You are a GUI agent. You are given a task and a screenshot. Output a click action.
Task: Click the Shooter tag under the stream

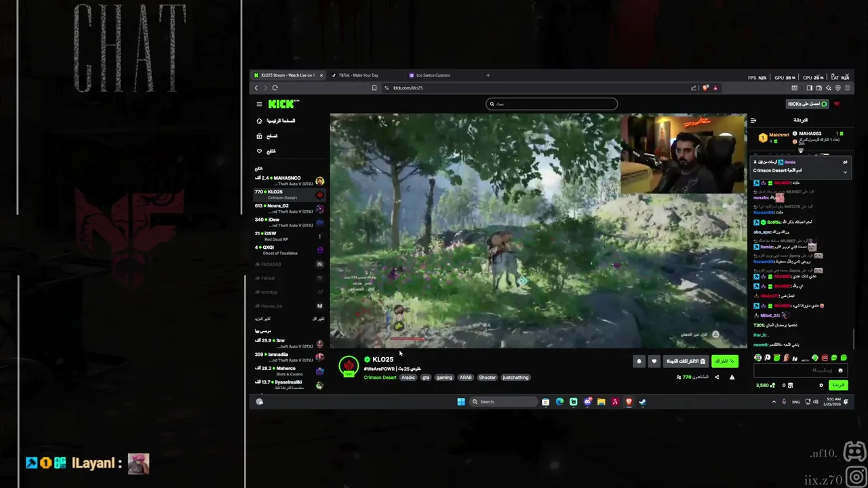click(487, 378)
